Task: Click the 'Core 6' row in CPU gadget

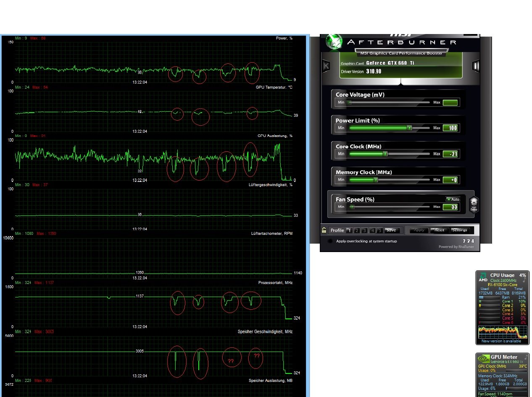Action: pos(502,322)
